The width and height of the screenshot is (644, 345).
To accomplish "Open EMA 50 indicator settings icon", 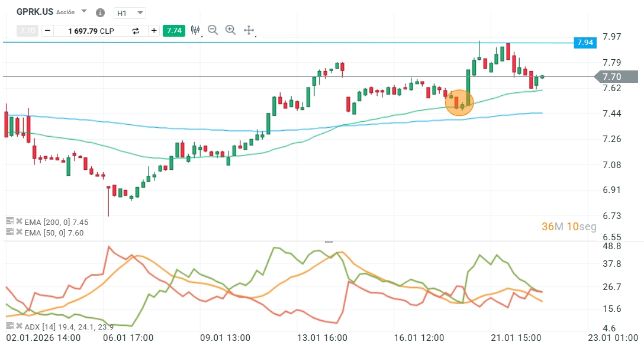I will (9, 232).
